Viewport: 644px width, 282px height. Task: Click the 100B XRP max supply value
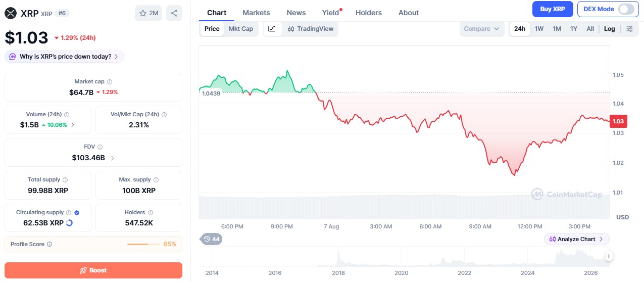click(x=139, y=191)
